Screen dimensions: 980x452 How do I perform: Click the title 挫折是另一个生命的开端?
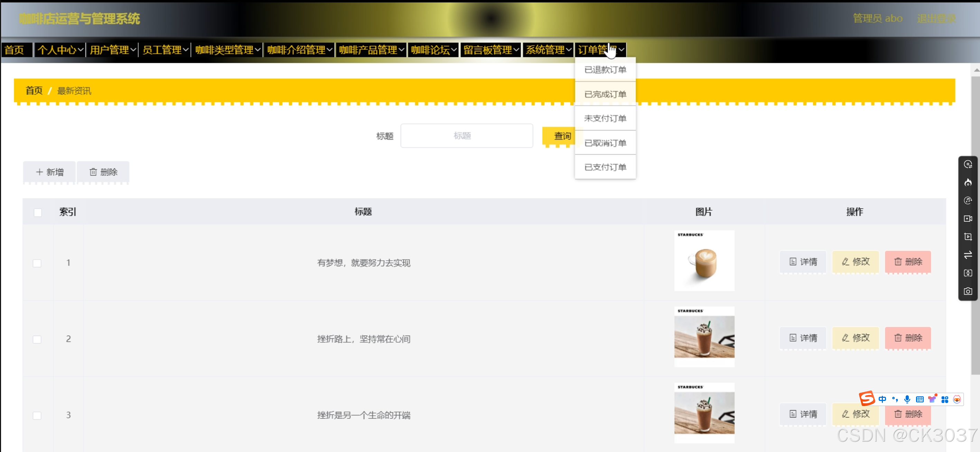coord(363,415)
